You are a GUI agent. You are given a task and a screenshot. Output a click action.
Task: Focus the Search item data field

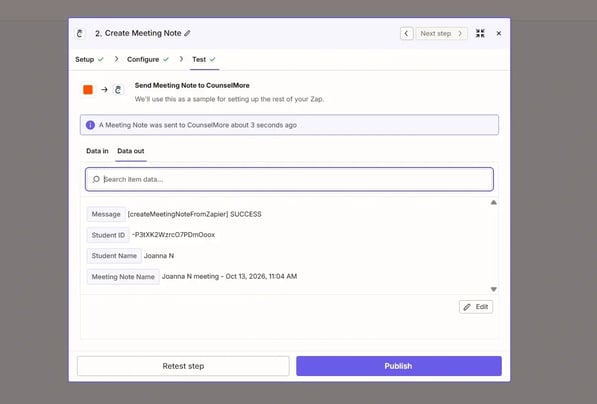click(289, 179)
